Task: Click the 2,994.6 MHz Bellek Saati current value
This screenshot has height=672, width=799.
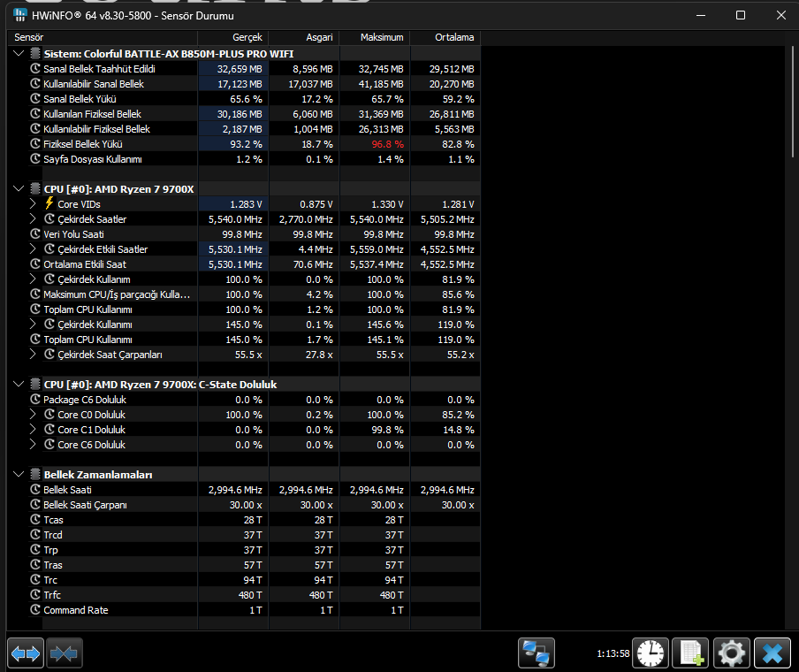Action: pyautogui.click(x=235, y=490)
